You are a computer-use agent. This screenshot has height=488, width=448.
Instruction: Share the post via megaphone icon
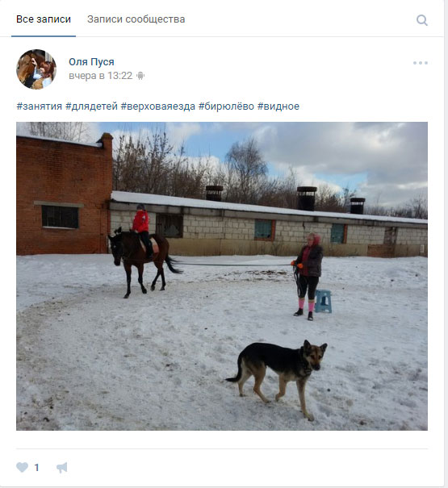click(x=61, y=468)
